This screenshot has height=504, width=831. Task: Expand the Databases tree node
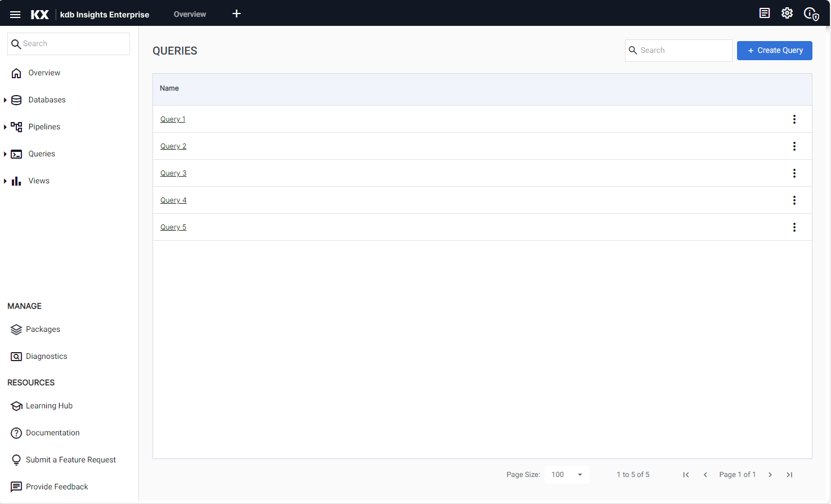(5, 100)
